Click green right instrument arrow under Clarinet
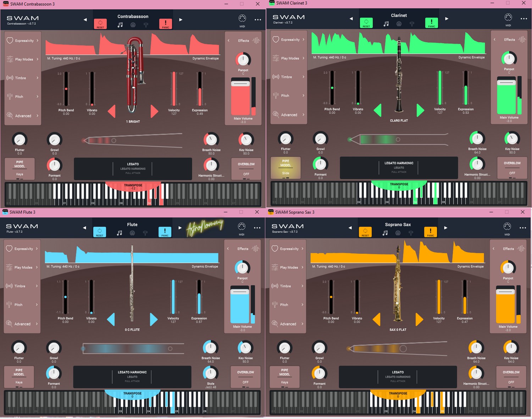This screenshot has width=532, height=419. click(x=420, y=110)
